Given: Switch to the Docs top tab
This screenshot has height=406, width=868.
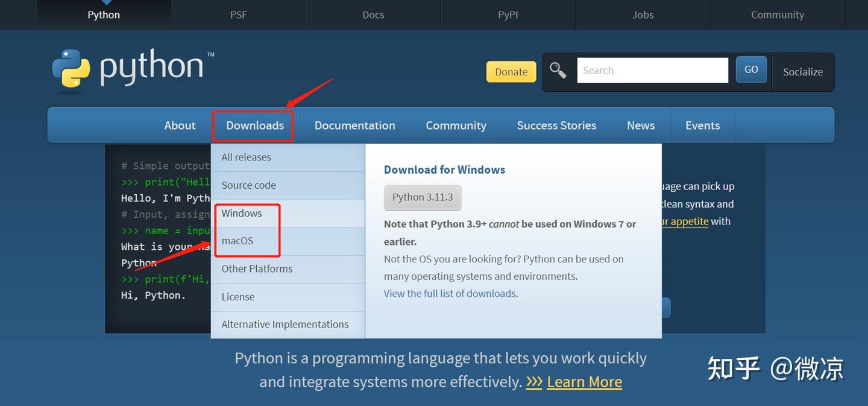Looking at the screenshot, I should (x=373, y=14).
